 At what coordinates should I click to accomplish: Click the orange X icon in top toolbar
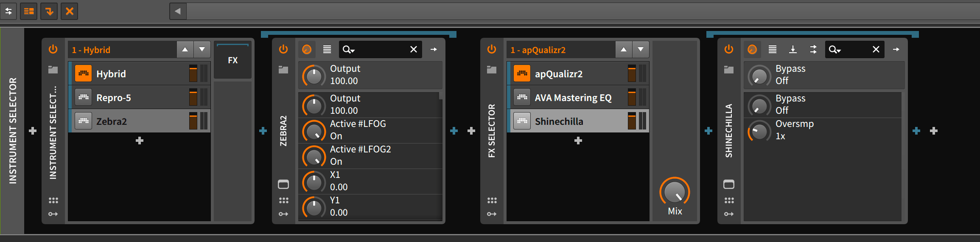pyautogui.click(x=70, y=11)
